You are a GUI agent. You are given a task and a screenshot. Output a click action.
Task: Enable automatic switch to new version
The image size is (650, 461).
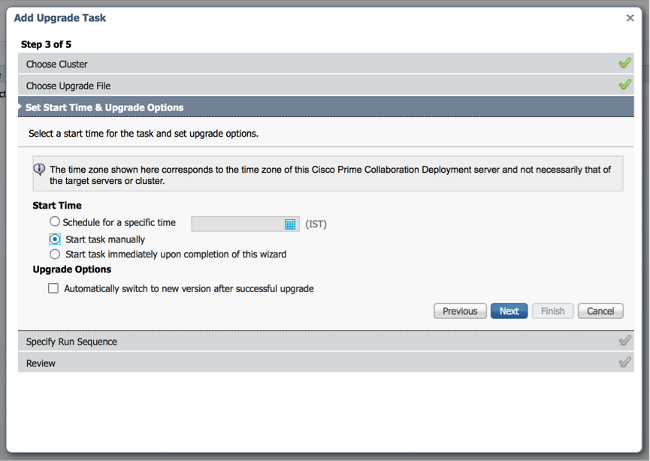tap(54, 288)
